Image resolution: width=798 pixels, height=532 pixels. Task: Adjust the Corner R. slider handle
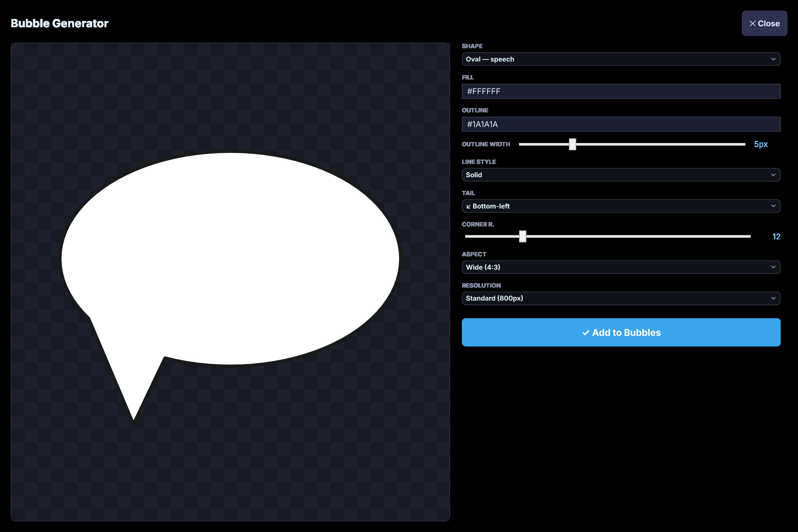click(x=522, y=236)
